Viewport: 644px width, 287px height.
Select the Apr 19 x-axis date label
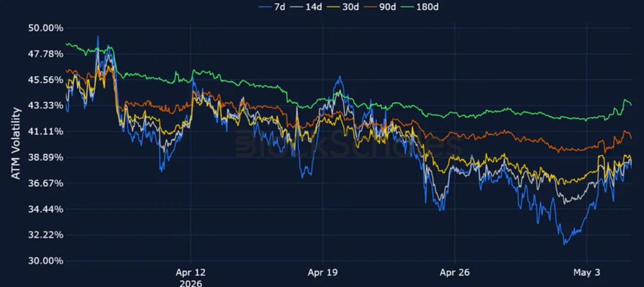click(323, 272)
